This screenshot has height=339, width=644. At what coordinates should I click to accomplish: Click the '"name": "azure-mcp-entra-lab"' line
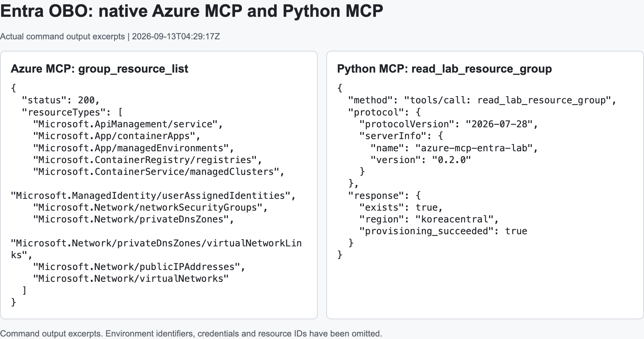click(x=455, y=148)
